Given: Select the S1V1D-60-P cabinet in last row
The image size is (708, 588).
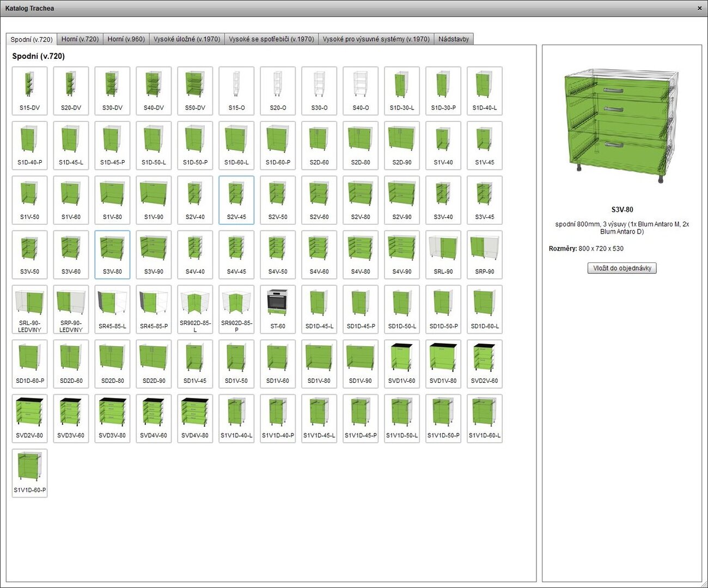Looking at the screenshot, I should [29, 473].
